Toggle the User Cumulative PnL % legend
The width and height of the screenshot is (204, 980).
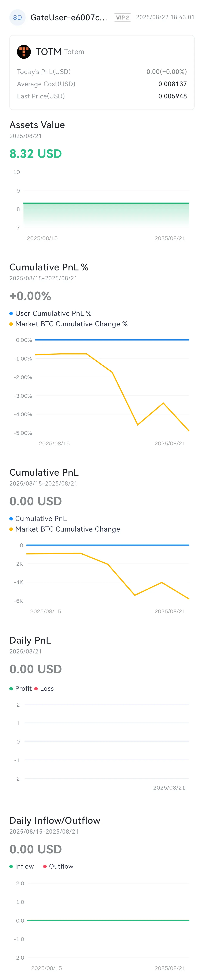pyautogui.click(x=50, y=314)
